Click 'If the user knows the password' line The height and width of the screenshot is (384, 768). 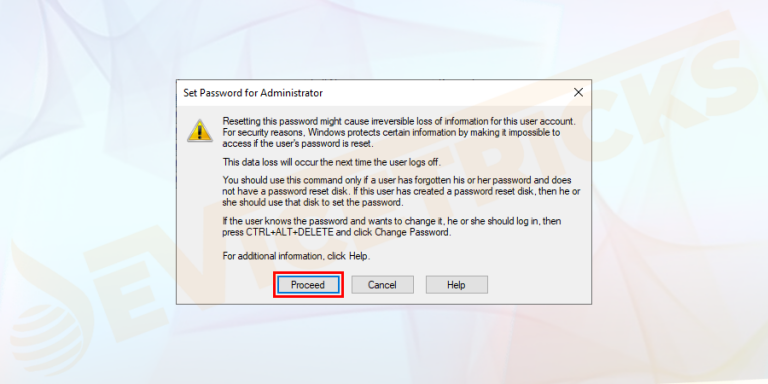(392, 221)
